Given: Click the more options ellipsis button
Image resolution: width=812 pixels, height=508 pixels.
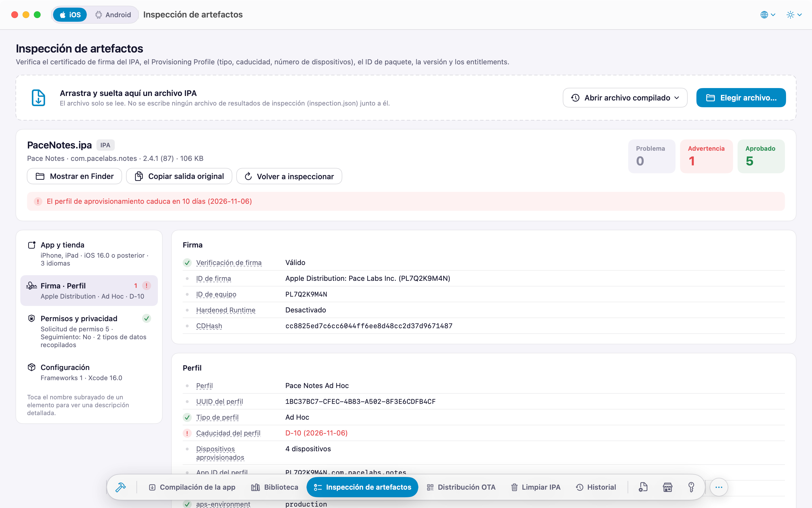Looking at the screenshot, I should [x=718, y=487].
